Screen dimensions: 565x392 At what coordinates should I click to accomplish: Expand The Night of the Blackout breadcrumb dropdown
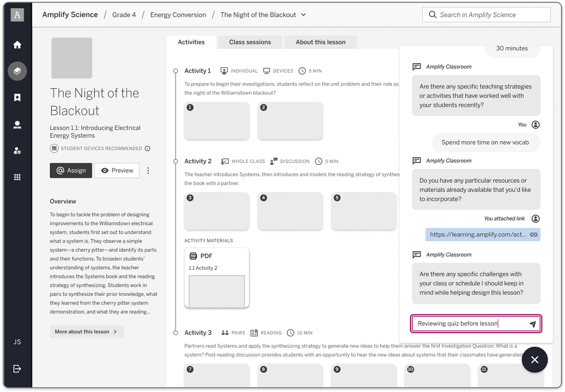pyautogui.click(x=304, y=15)
